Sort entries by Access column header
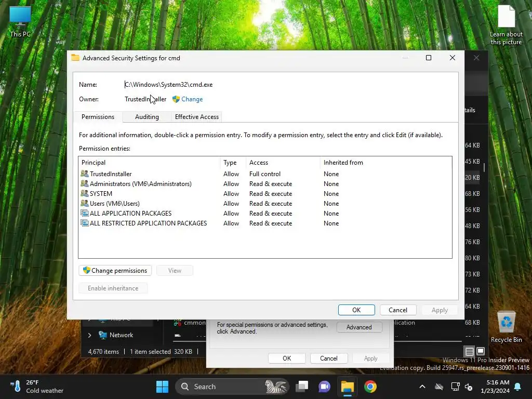Image resolution: width=532 pixels, height=399 pixels. click(283, 163)
